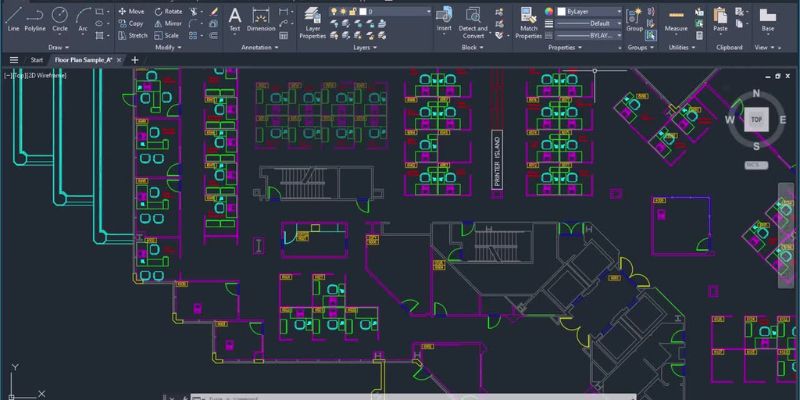Expand the Block panel
The width and height of the screenshot is (800, 400).
pos(472,47)
